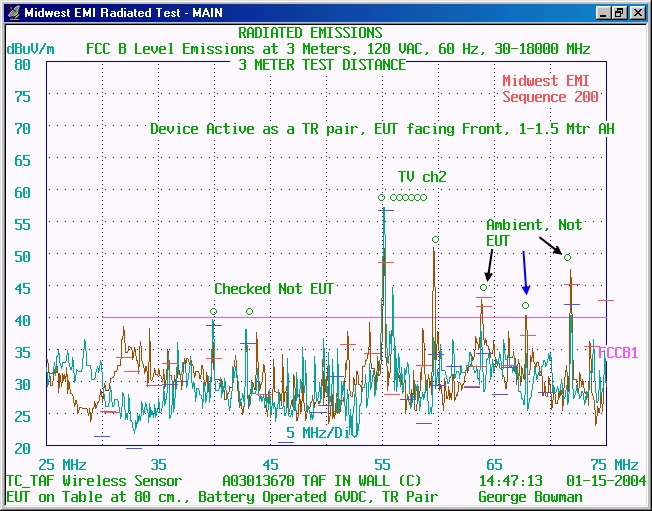The image size is (652, 511).
Task: Select the dBuV/m axis unit label
Action: click(30, 48)
